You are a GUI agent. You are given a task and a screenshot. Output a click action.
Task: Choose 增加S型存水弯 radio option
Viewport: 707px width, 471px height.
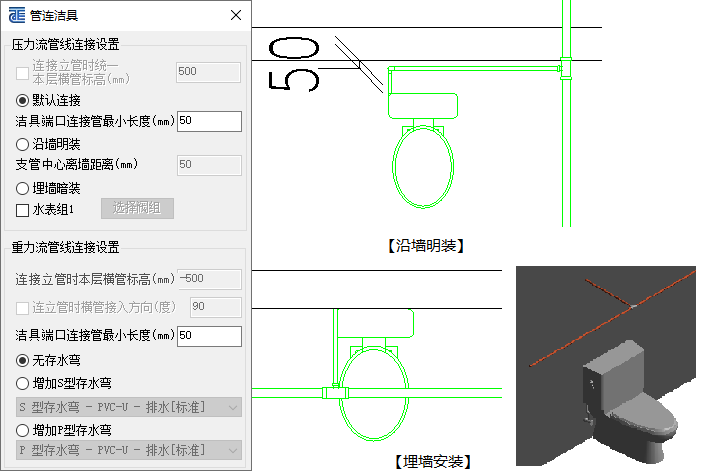(22, 384)
